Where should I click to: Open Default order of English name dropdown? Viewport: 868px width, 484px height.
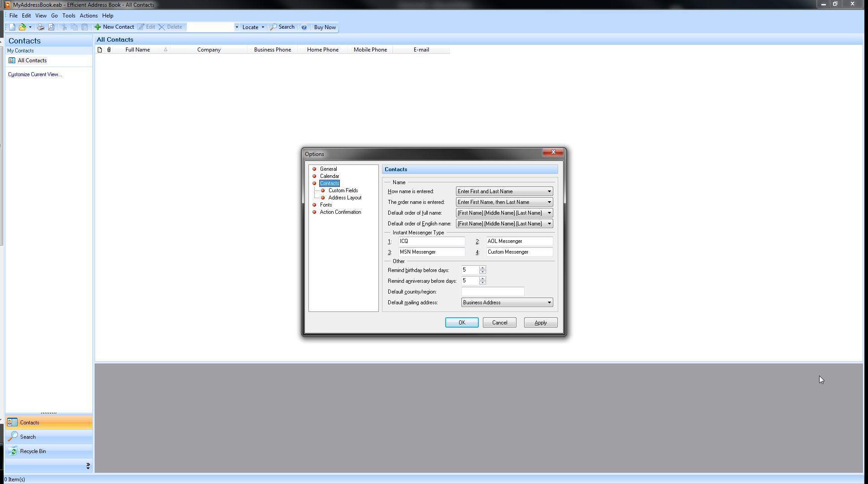[x=504, y=224]
